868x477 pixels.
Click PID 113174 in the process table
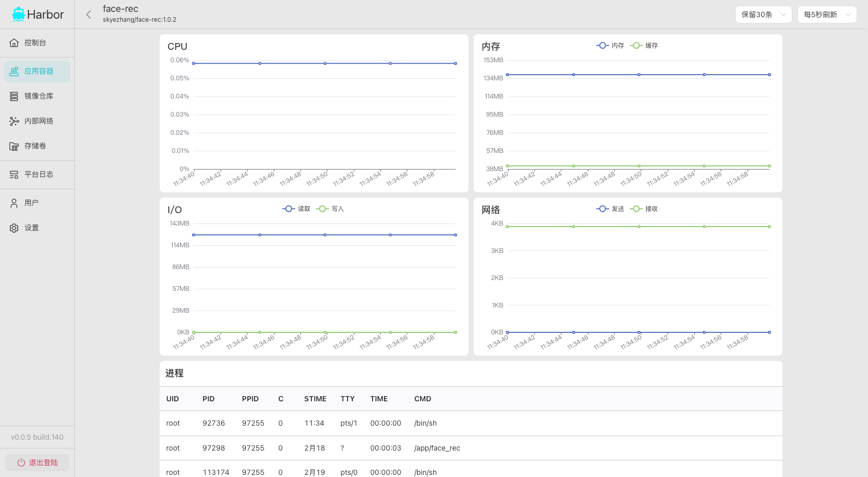pyautogui.click(x=216, y=472)
